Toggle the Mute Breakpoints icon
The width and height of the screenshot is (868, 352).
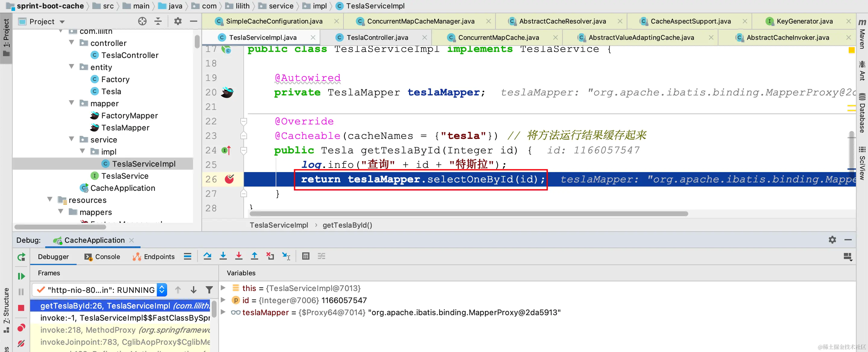pos(21,343)
